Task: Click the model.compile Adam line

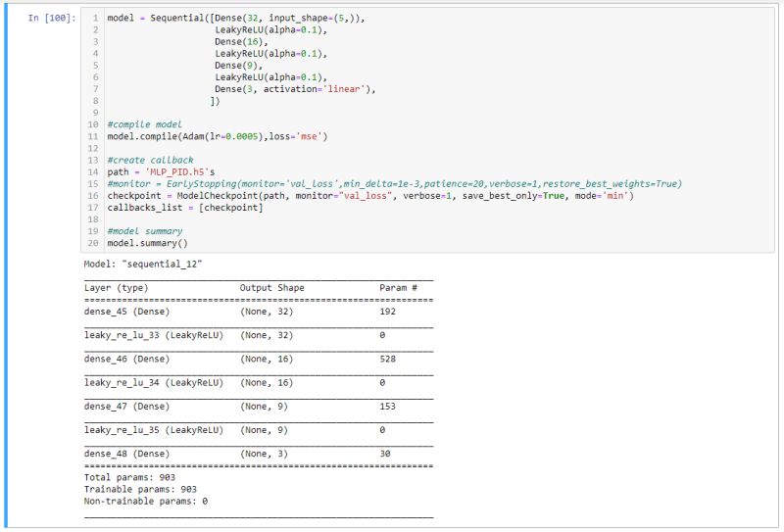Action: point(217,136)
